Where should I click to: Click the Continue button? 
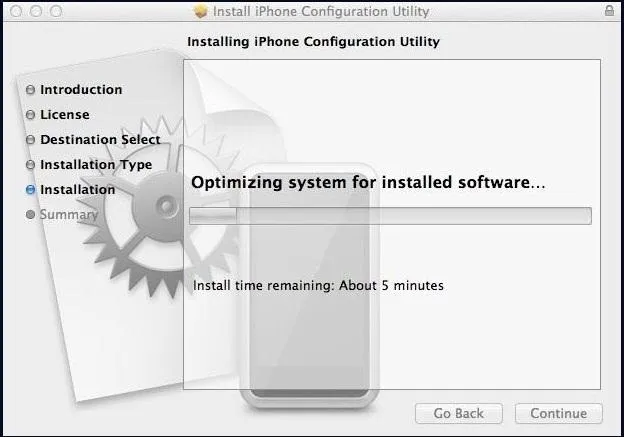559,414
